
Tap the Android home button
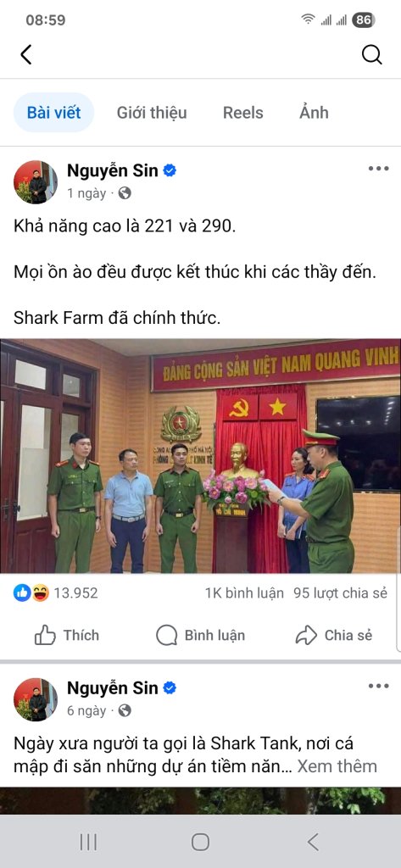(x=200, y=842)
